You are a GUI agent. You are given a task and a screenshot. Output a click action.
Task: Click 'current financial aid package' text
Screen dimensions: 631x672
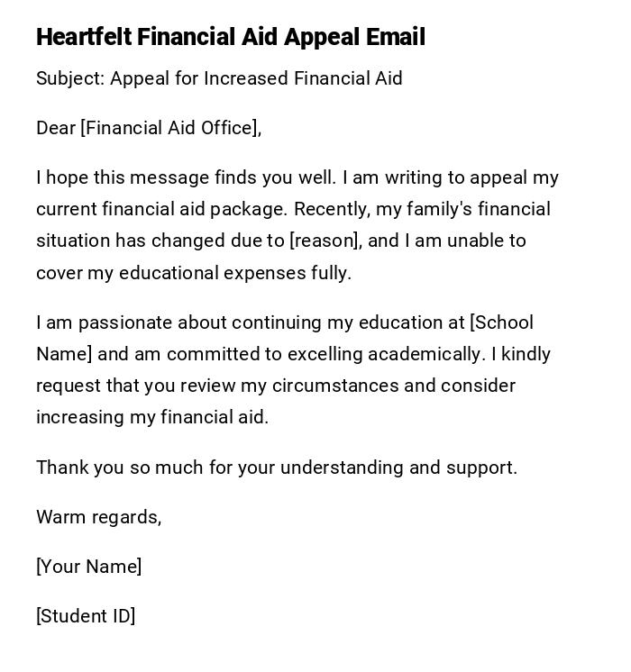(162, 209)
